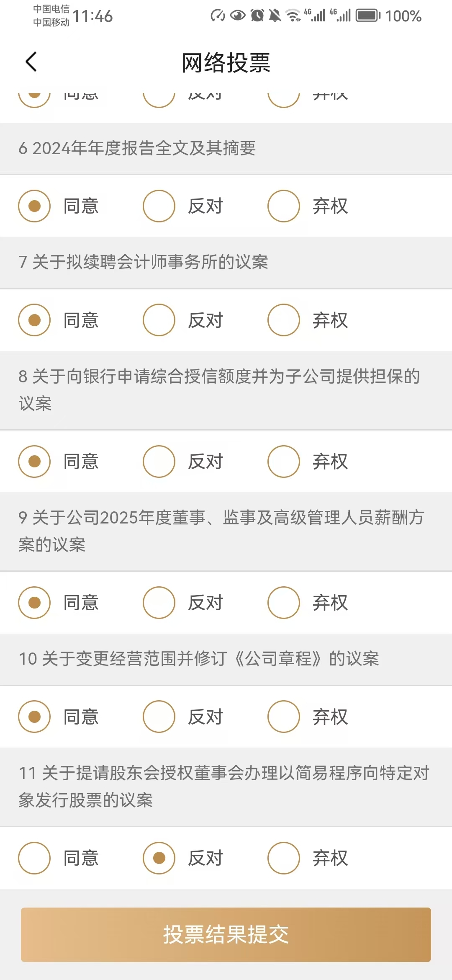
Task: Tap the eye comfort status icon
Action: pos(238,15)
